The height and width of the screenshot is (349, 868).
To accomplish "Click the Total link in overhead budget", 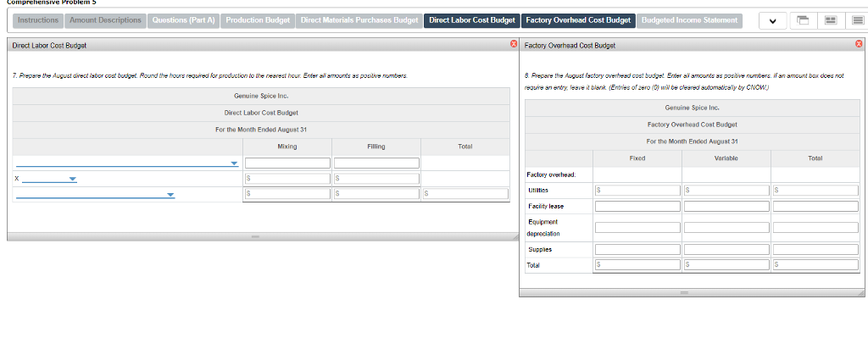I will click(533, 265).
